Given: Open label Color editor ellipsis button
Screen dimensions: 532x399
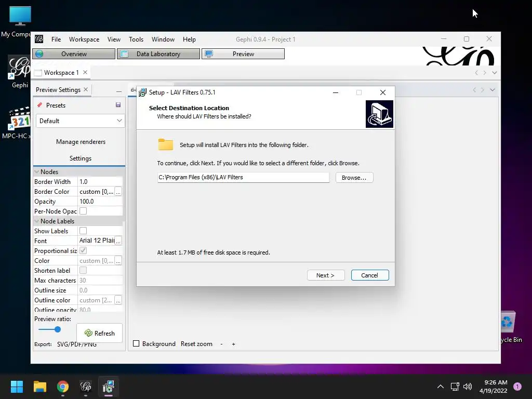Looking at the screenshot, I should pyautogui.click(x=118, y=261).
